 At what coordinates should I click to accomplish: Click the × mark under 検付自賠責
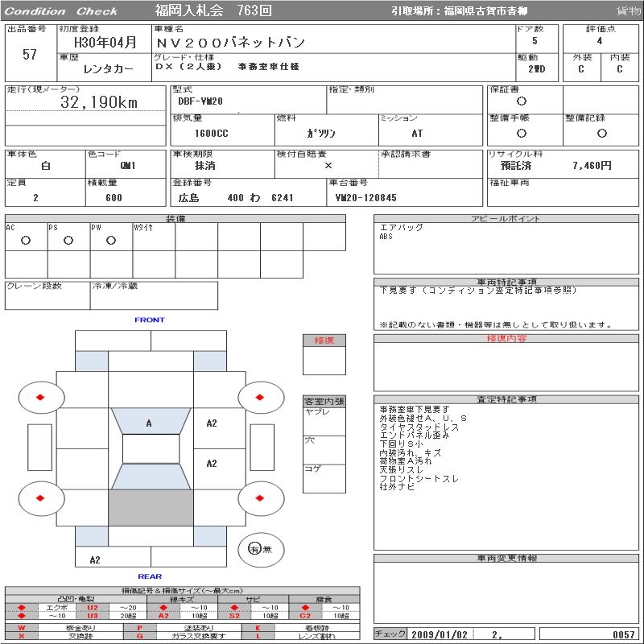coord(328,166)
